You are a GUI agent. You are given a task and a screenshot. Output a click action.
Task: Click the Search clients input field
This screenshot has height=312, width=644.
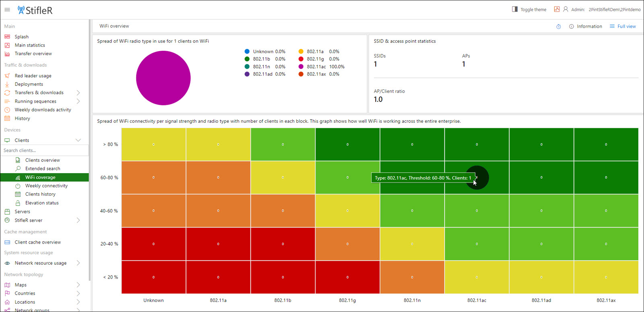pyautogui.click(x=44, y=150)
